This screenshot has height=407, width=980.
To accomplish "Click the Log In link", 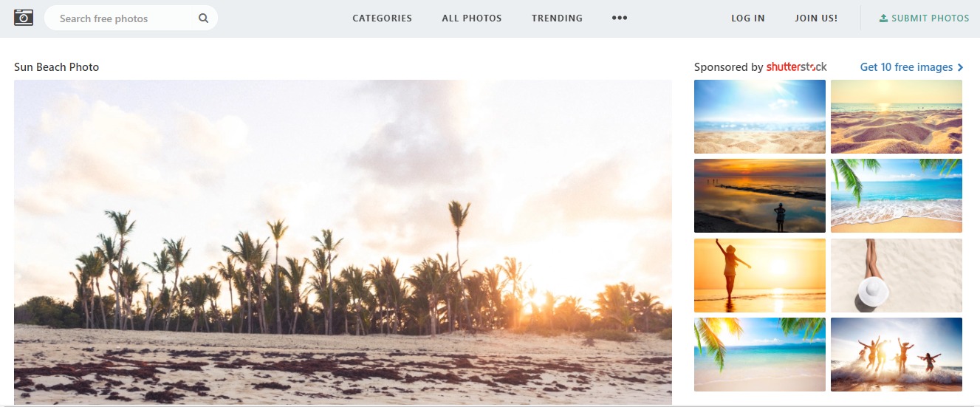I will click(748, 18).
